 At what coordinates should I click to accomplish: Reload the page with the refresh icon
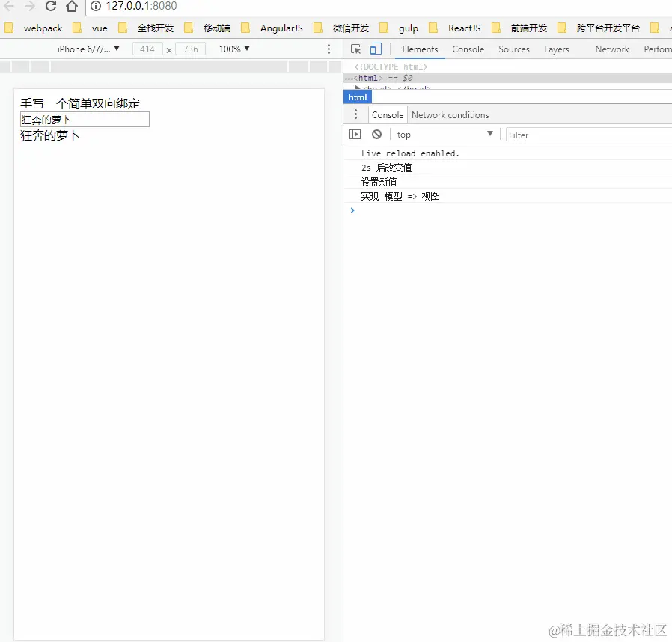(x=50, y=7)
